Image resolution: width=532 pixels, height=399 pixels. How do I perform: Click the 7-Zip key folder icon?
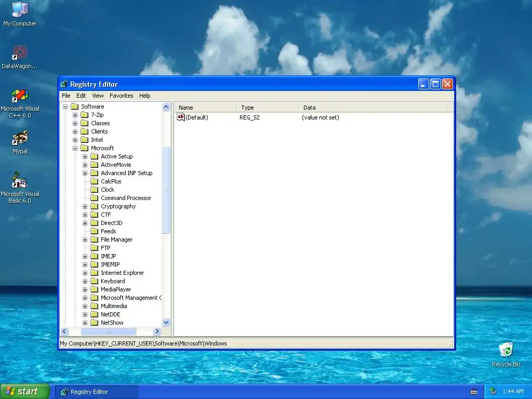tap(85, 115)
